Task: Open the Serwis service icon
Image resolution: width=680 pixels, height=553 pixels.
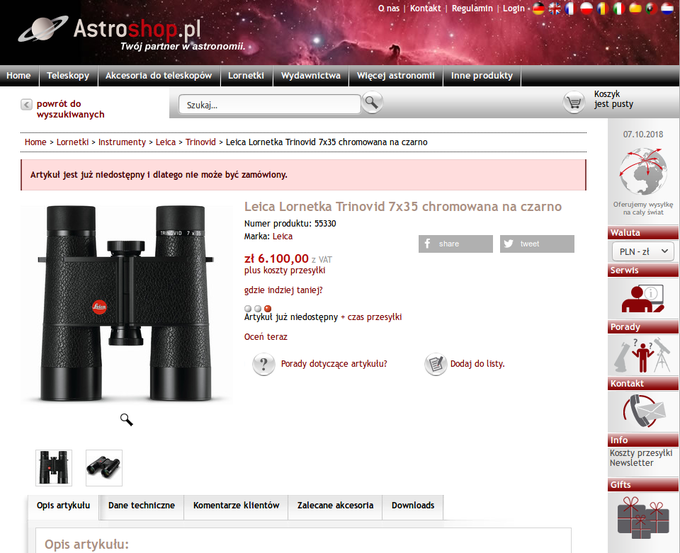Action: [x=643, y=298]
